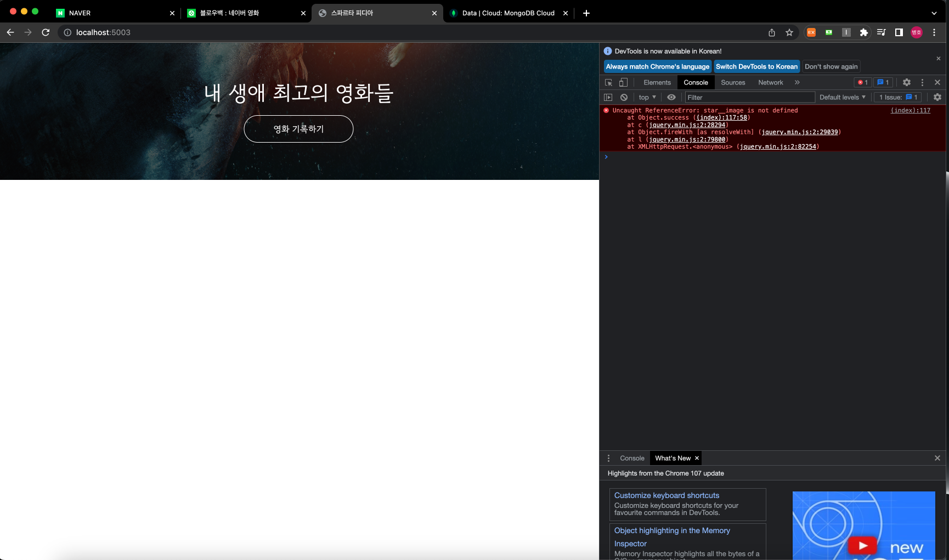The height and width of the screenshot is (560, 949).
Task: Click the blue issues count badge in the tab bar
Action: click(x=883, y=82)
